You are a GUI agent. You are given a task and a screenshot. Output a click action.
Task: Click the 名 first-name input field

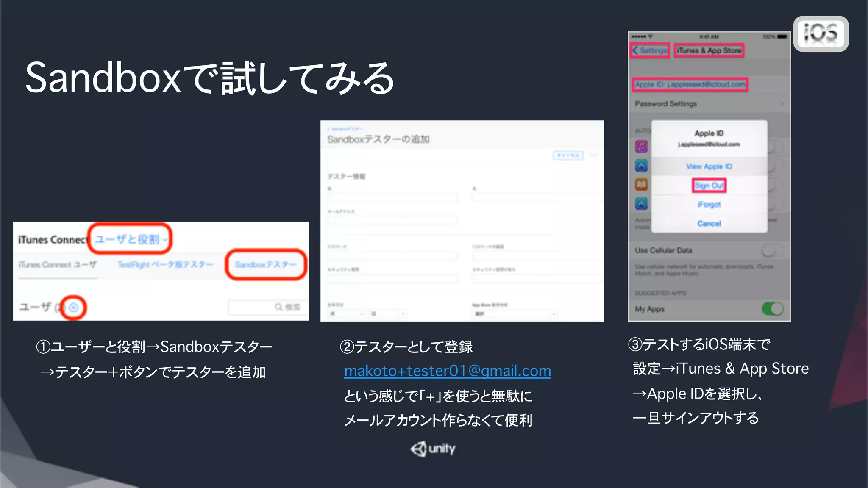coord(537,197)
